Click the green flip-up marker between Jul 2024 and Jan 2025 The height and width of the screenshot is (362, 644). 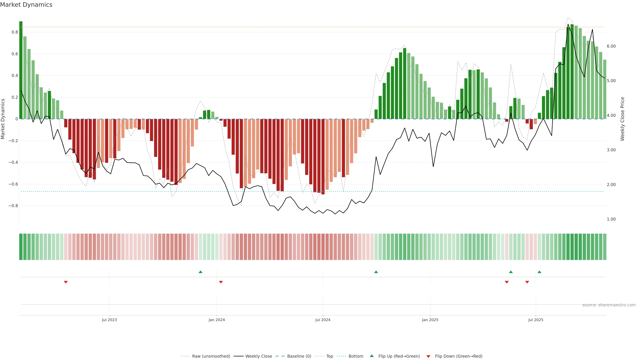[376, 272]
